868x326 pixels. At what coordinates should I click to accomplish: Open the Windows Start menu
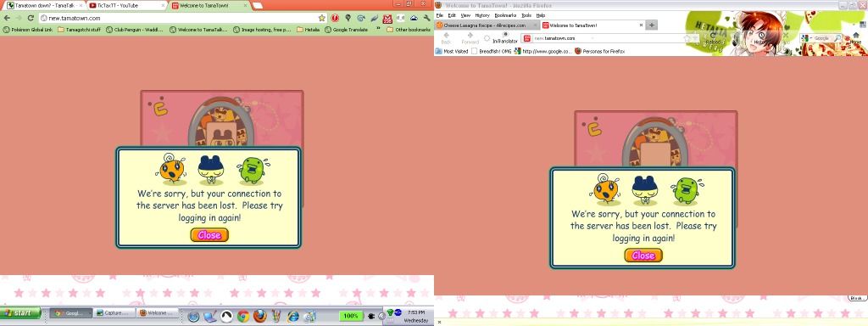tap(20, 313)
